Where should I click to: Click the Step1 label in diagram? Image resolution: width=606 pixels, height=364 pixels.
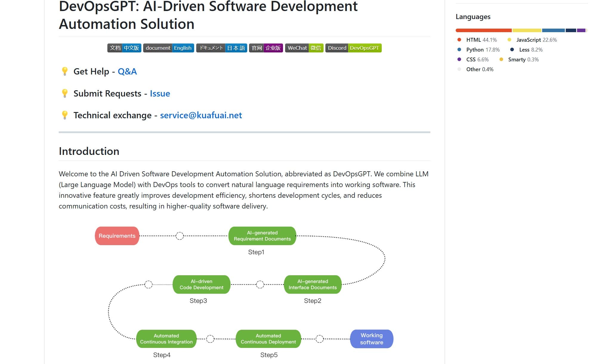[256, 252]
